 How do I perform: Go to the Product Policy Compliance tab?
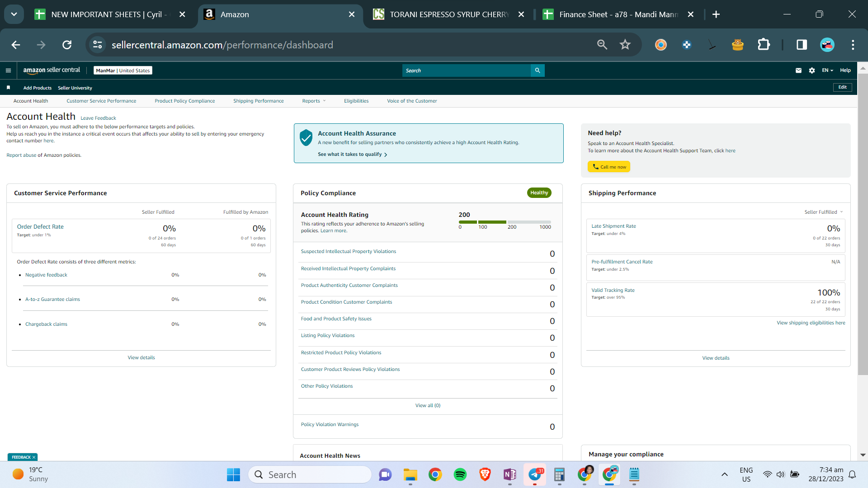click(x=185, y=101)
